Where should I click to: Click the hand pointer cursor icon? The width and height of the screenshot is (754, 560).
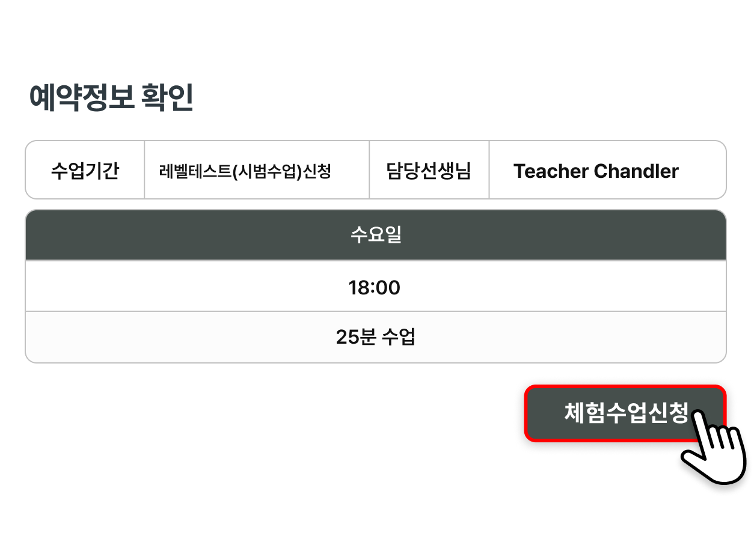point(714,448)
